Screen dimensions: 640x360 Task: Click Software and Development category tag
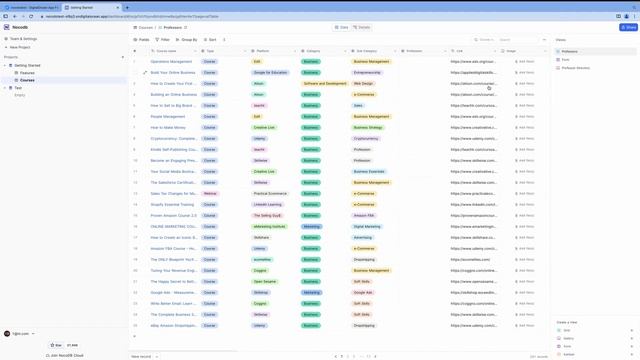(x=325, y=84)
